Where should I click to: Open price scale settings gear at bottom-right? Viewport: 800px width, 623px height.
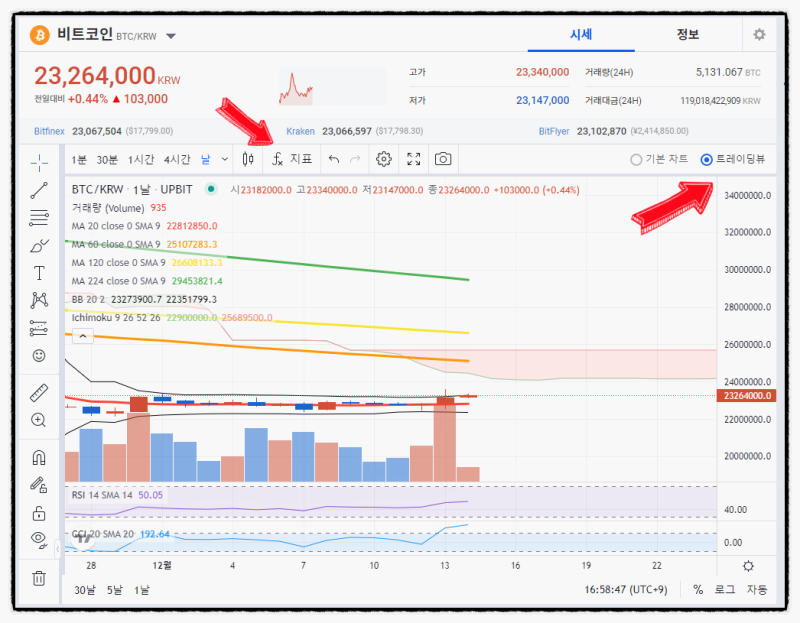(x=748, y=566)
